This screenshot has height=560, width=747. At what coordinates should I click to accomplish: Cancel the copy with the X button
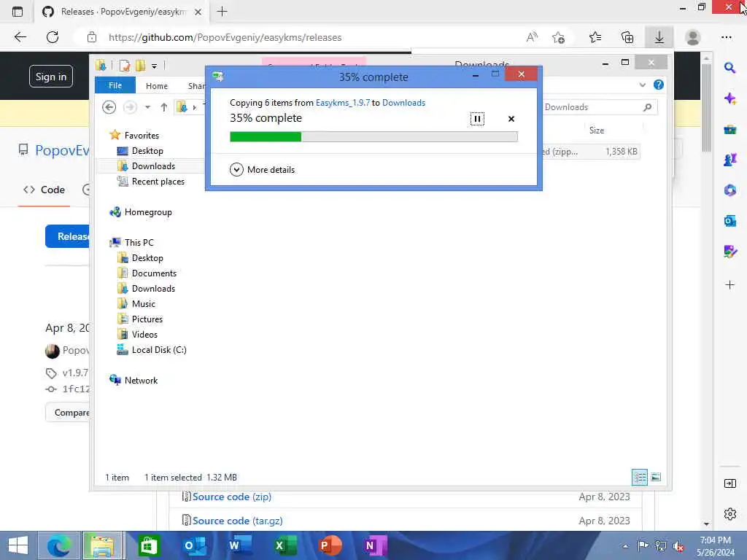(511, 119)
